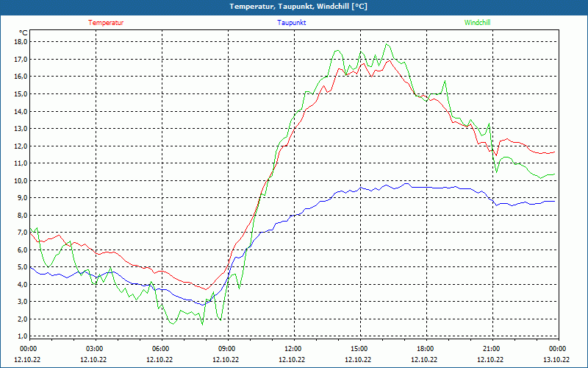Click the 21:00 time axis label

tap(492, 349)
